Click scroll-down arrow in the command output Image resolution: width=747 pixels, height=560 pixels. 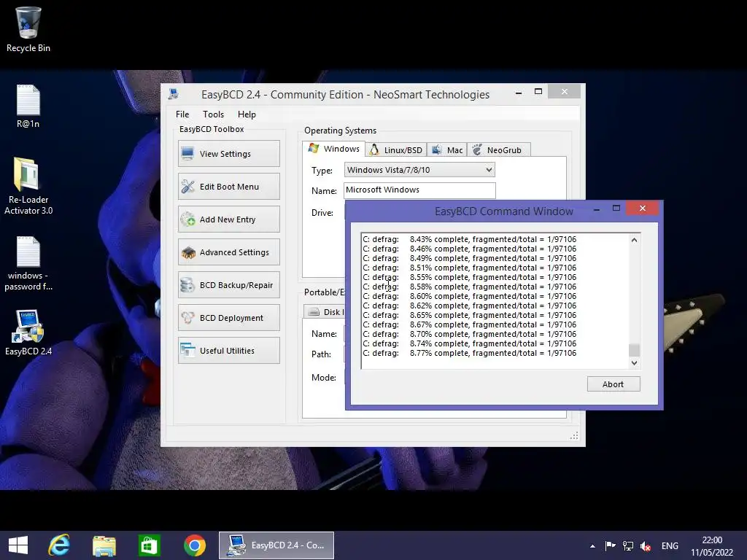634,363
